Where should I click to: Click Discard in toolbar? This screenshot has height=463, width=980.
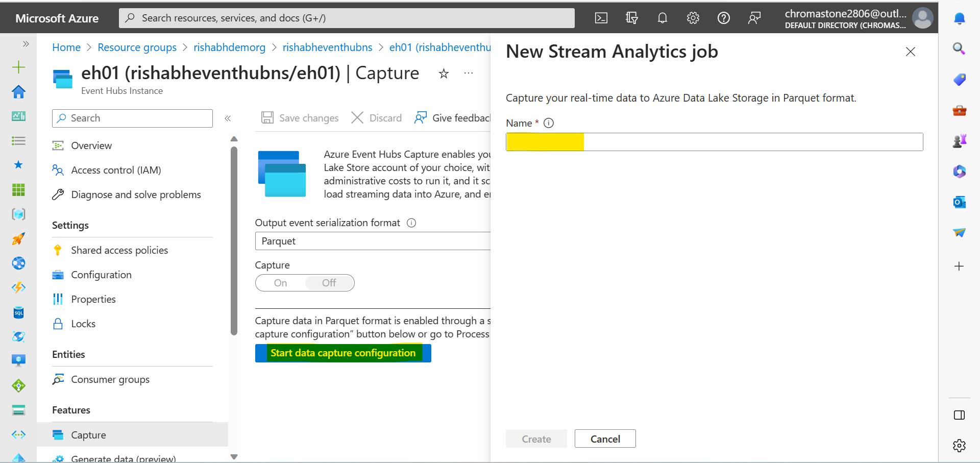[x=377, y=118]
